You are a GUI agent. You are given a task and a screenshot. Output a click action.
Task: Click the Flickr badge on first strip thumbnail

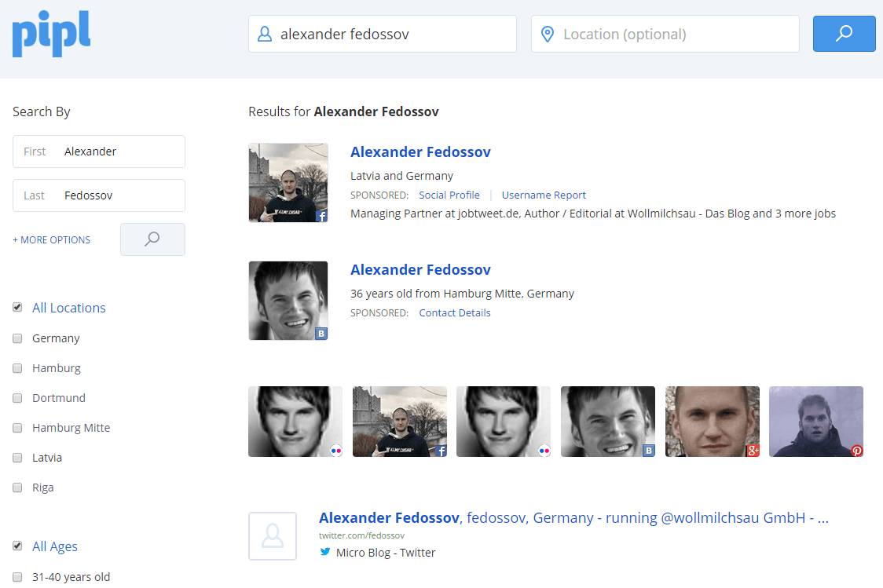pyautogui.click(x=335, y=450)
